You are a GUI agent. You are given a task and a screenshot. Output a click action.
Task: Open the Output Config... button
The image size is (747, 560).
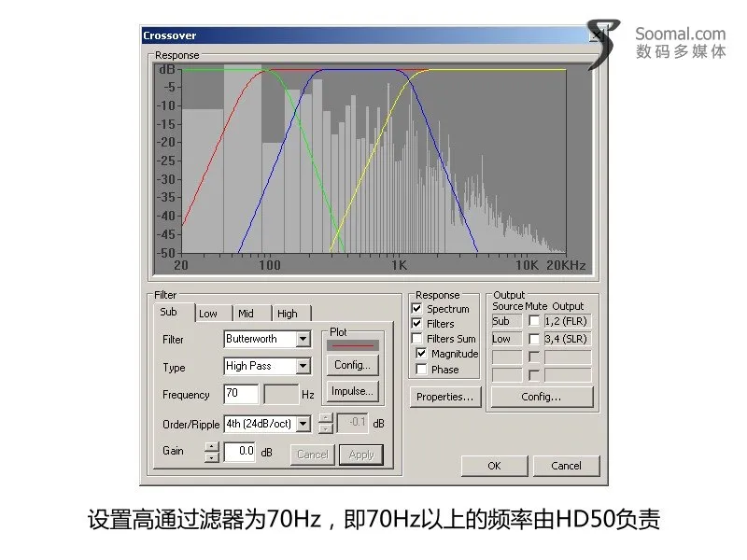pyautogui.click(x=542, y=397)
